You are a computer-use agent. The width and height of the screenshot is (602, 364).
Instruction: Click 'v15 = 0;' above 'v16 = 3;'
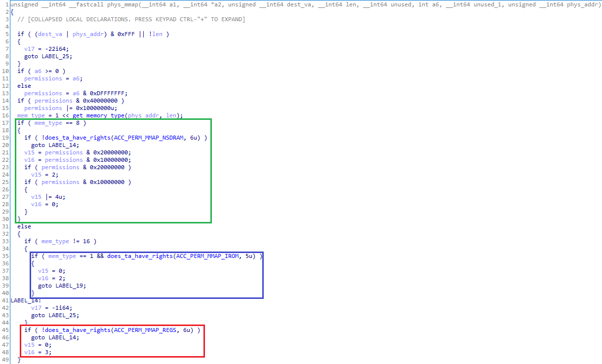tap(38, 345)
